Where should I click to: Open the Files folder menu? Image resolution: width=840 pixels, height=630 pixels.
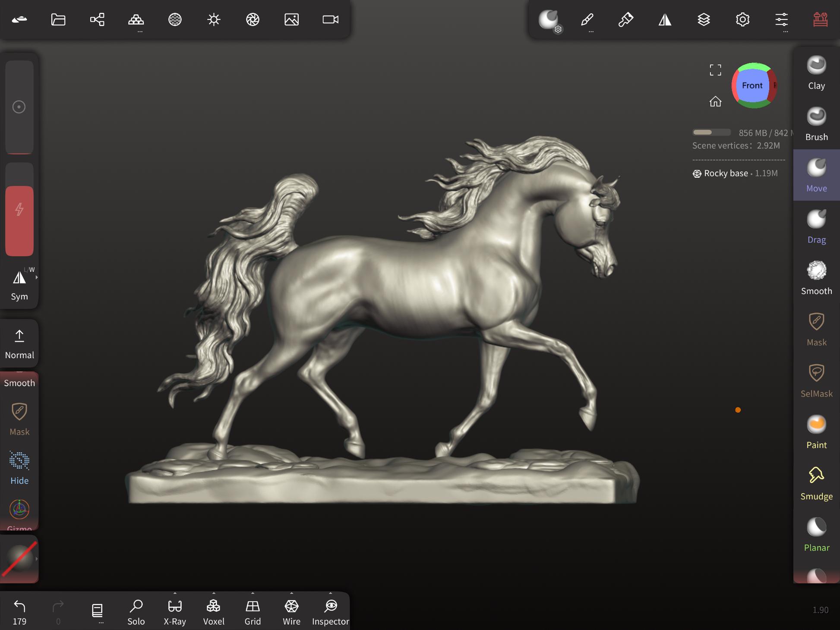(x=58, y=20)
